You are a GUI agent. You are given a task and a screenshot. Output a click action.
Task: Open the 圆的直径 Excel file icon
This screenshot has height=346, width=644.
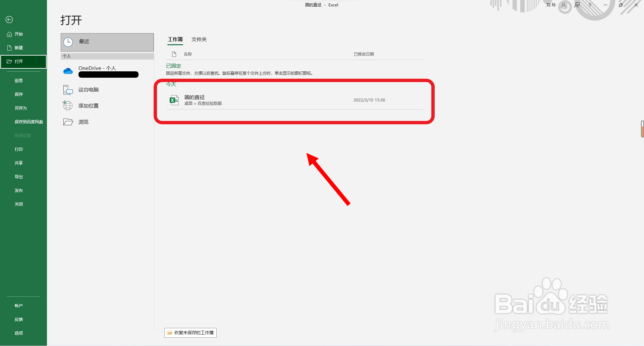[174, 100]
